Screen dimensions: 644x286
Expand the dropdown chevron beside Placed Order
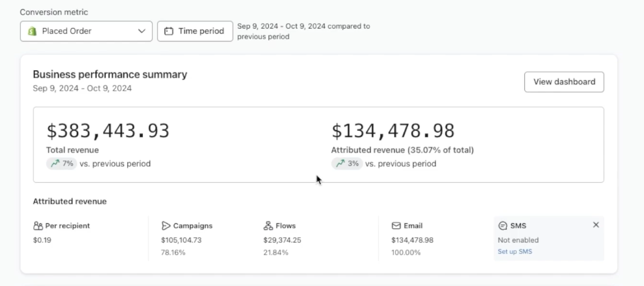142,31
